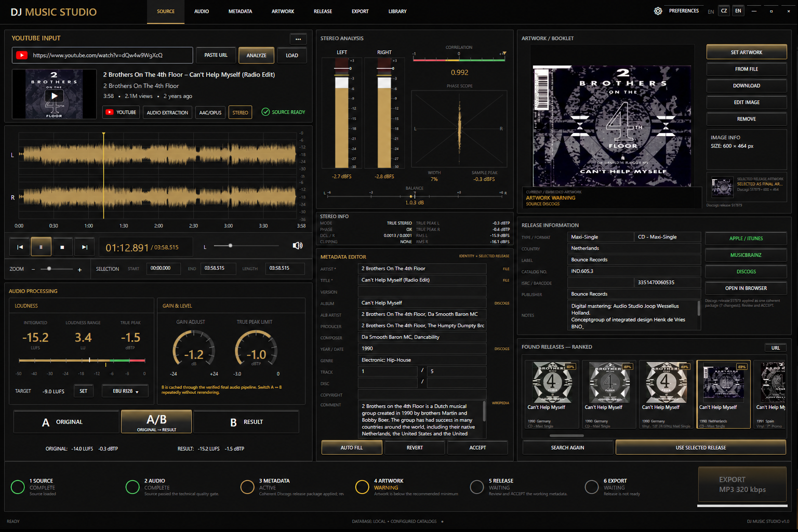Switch language to CZ
The image size is (798, 532).
pyautogui.click(x=724, y=11)
